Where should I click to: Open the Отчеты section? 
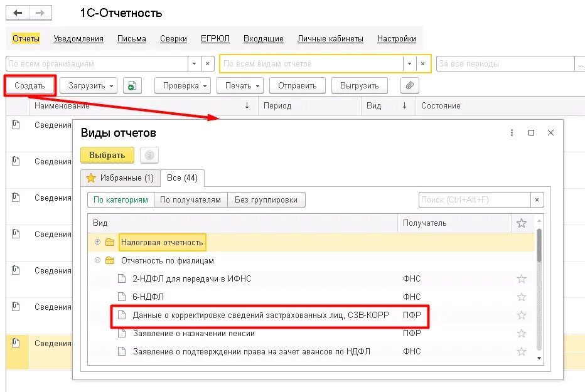click(26, 39)
